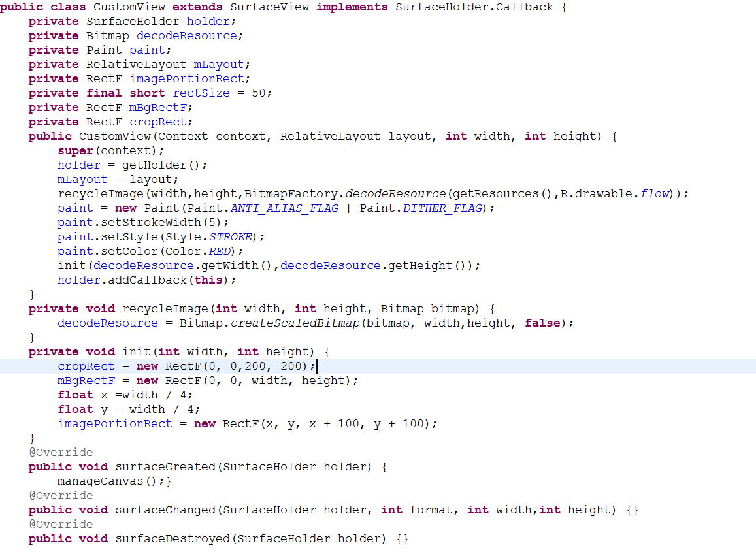Screen dimensions: 756x552
Task: Click the 'mLayout = layout;' assignment
Action: [118, 180]
